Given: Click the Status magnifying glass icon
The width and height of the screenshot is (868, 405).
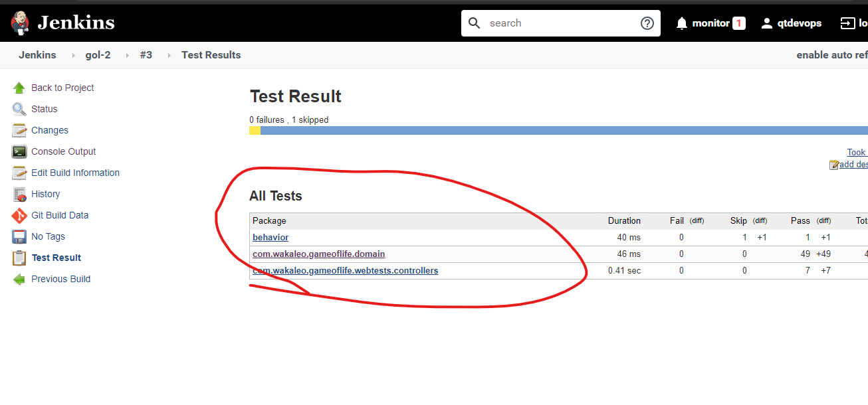Looking at the screenshot, I should (19, 109).
